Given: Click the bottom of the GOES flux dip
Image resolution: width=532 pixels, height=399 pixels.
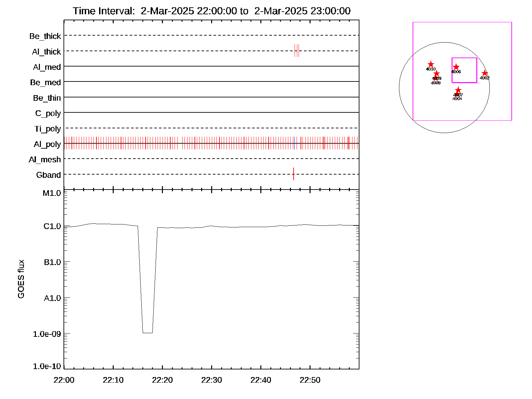Looking at the screenshot, I should click(x=148, y=332).
